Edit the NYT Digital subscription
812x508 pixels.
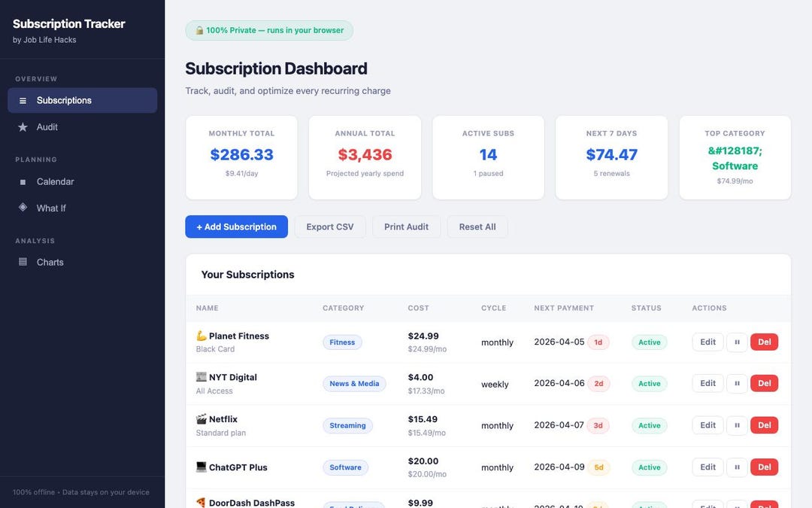click(x=708, y=384)
